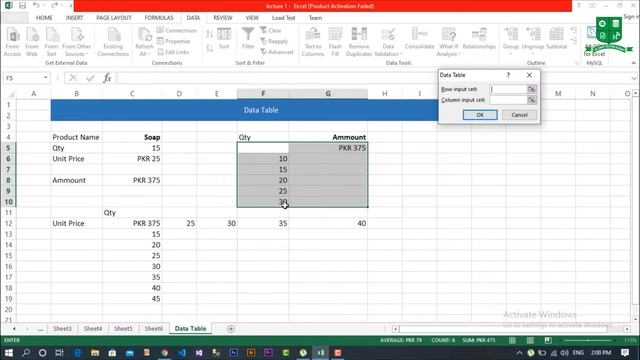This screenshot has height=360, width=640.
Task: Collapse dialog via Column input range picker
Action: point(532,100)
